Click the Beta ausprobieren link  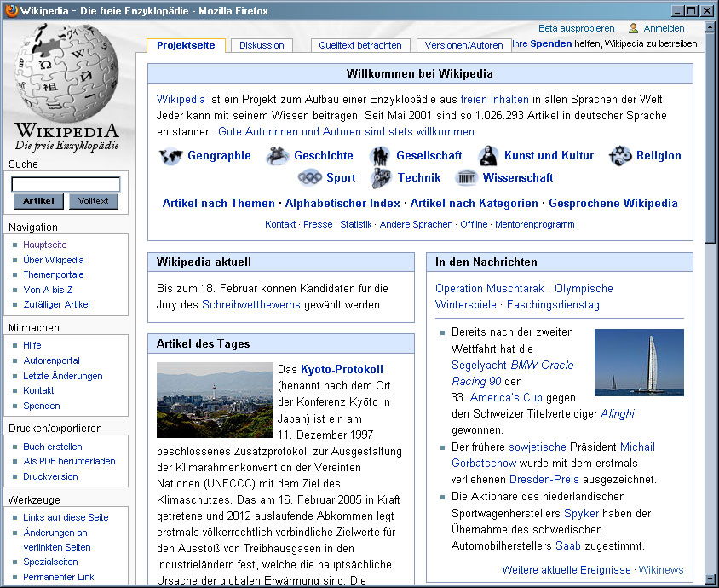tap(577, 28)
